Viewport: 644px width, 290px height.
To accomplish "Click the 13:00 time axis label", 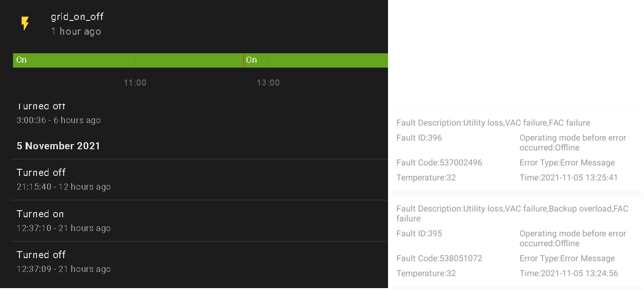I will pyautogui.click(x=268, y=83).
